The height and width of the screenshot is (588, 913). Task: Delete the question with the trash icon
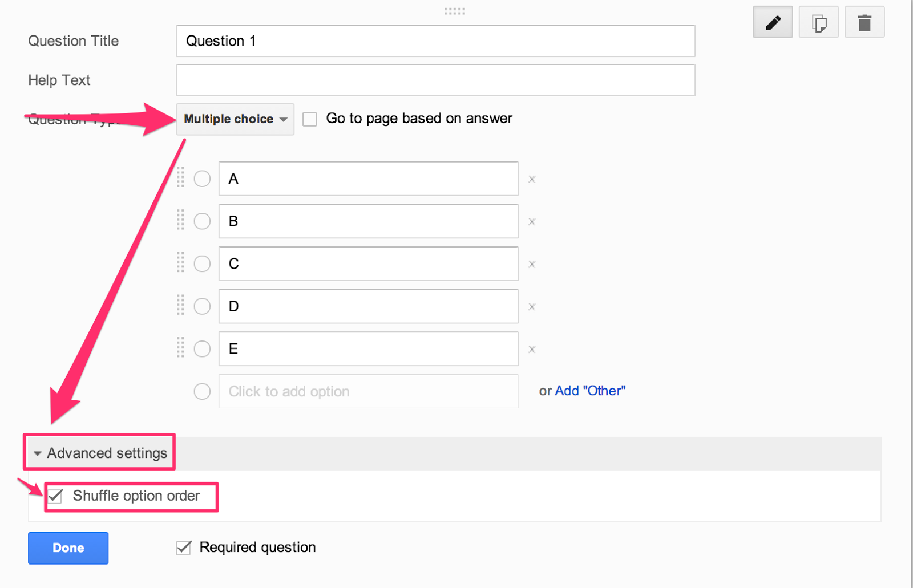[864, 23]
